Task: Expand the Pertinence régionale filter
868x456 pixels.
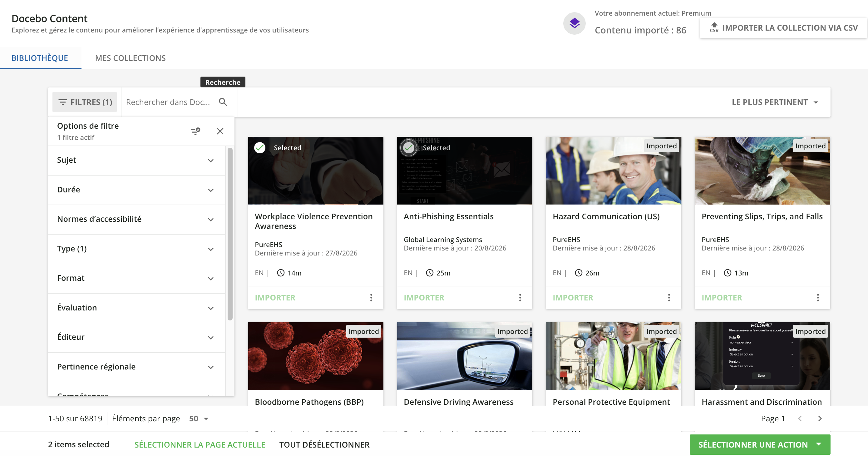Action: click(136, 367)
